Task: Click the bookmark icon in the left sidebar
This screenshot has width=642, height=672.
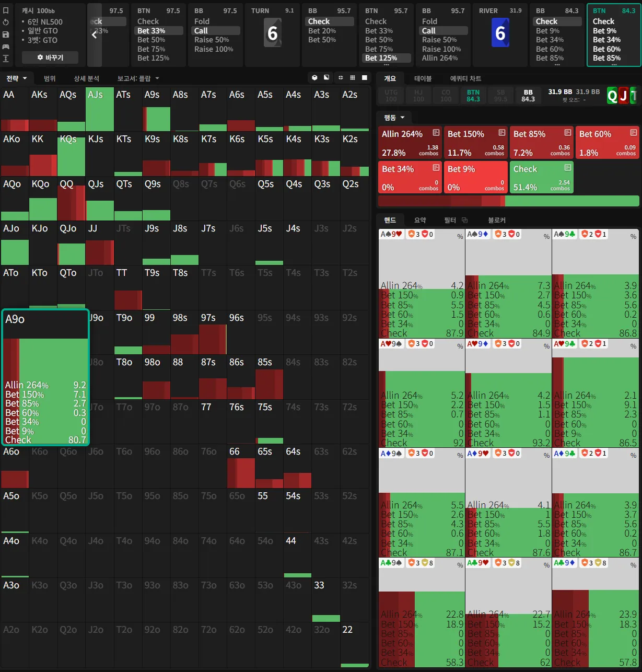Action: 6,10
